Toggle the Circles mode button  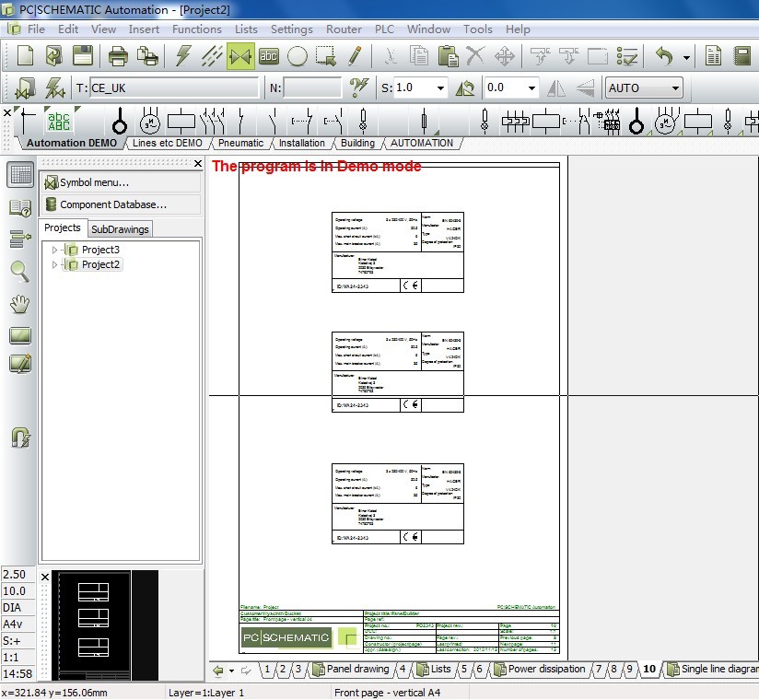click(297, 56)
